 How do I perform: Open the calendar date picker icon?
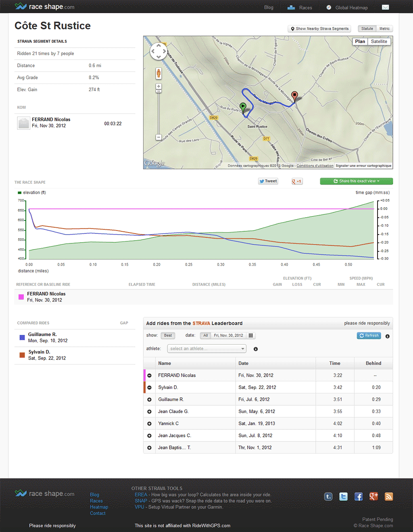[x=250, y=335]
